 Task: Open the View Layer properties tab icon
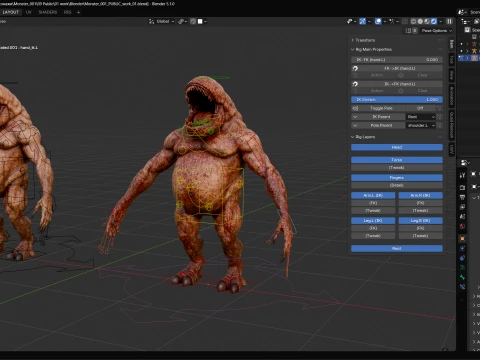point(462,207)
